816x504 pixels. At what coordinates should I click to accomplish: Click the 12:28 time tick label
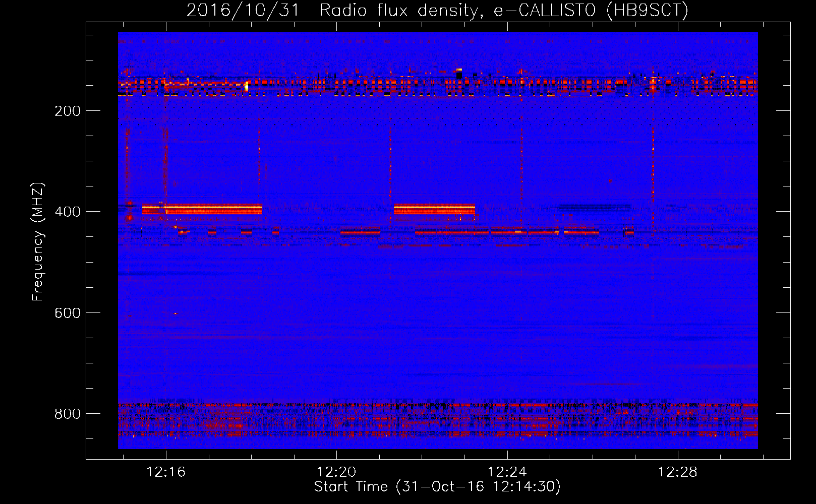pos(678,472)
